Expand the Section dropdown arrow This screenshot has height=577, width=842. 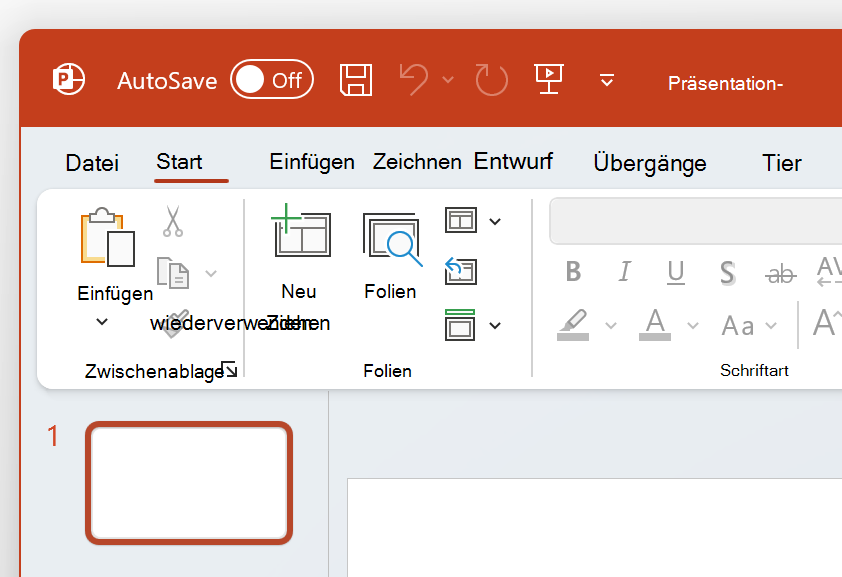point(495,325)
